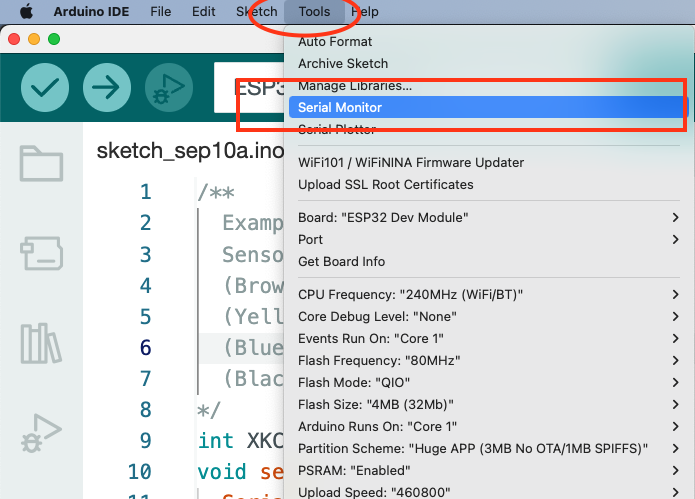Open the Apple menu
695x499 pixels.
(x=27, y=12)
